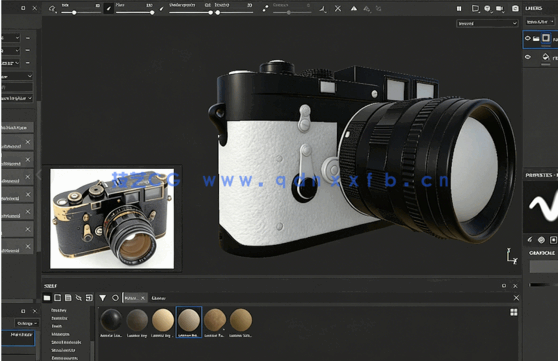
Task: Click the brush icon under the stroke preview
Action: pos(530,240)
